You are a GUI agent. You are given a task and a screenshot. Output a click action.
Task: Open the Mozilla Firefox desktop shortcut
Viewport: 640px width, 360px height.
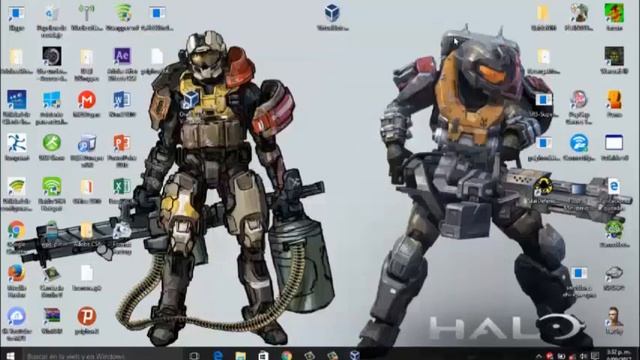[x=16, y=273]
